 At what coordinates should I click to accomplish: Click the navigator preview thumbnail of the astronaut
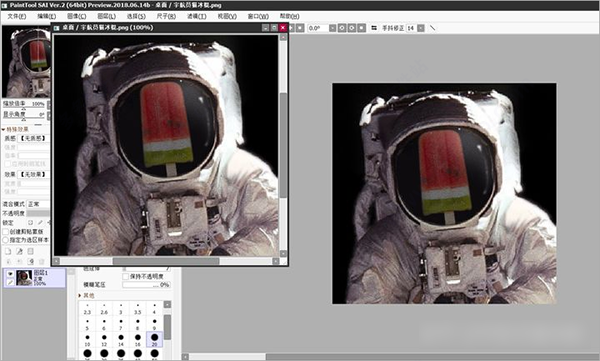pos(26,62)
